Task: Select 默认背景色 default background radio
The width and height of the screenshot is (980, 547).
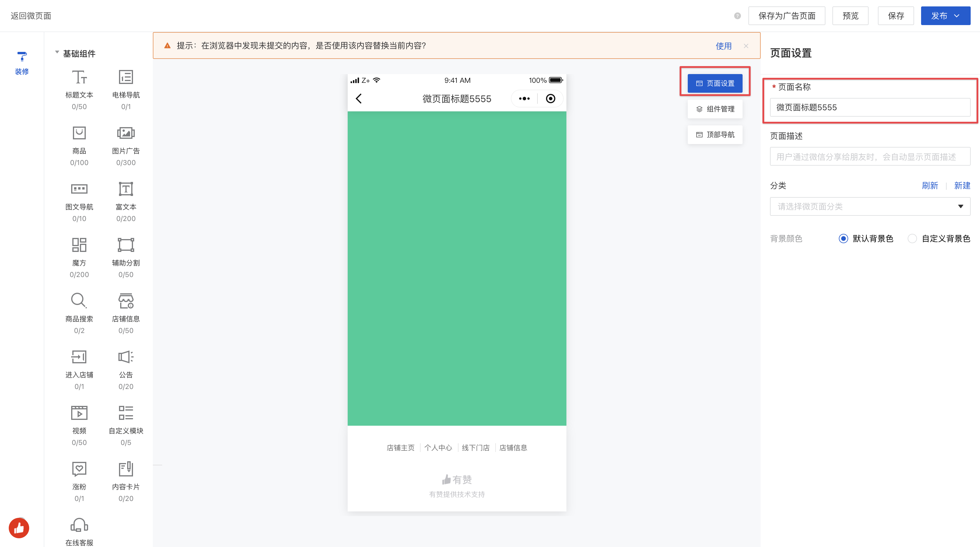Action: click(x=843, y=239)
